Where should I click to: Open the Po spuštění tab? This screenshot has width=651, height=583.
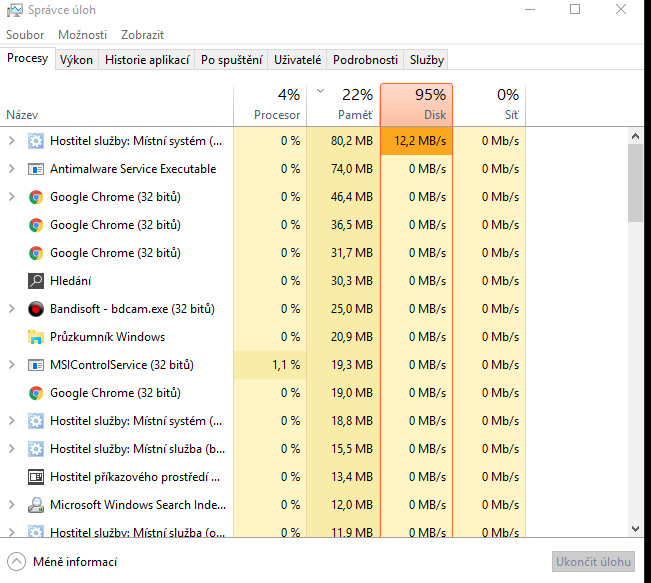[x=231, y=60]
